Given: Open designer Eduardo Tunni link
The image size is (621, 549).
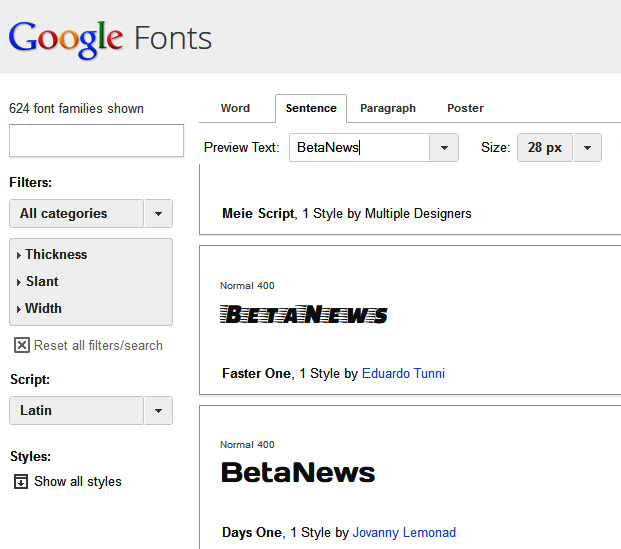Looking at the screenshot, I should pos(403,373).
